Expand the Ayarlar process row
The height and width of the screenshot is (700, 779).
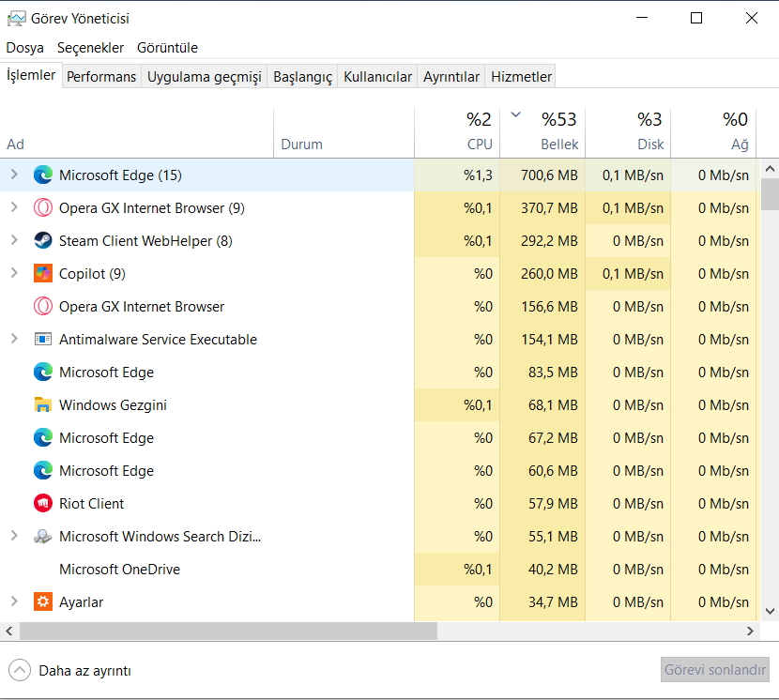coord(14,601)
